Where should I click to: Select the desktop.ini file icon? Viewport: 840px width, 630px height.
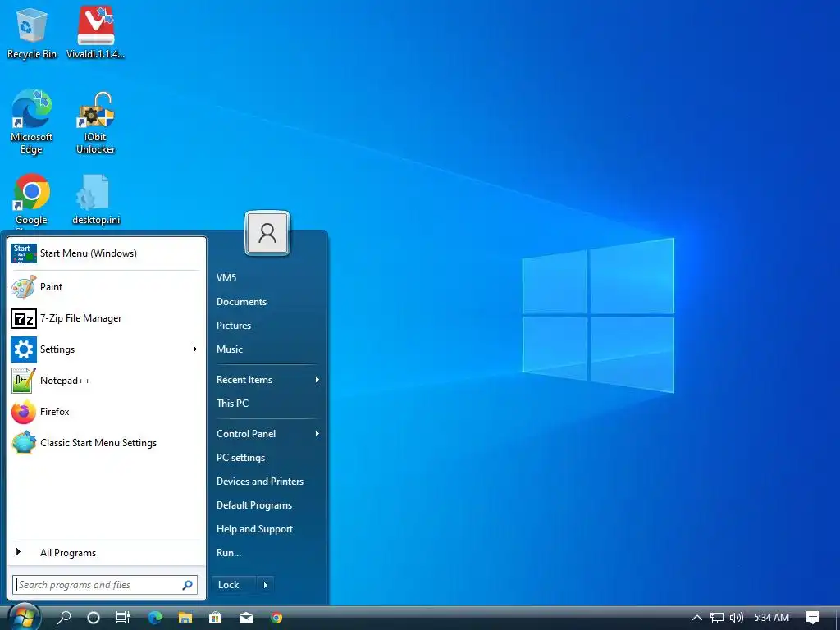[x=96, y=199]
